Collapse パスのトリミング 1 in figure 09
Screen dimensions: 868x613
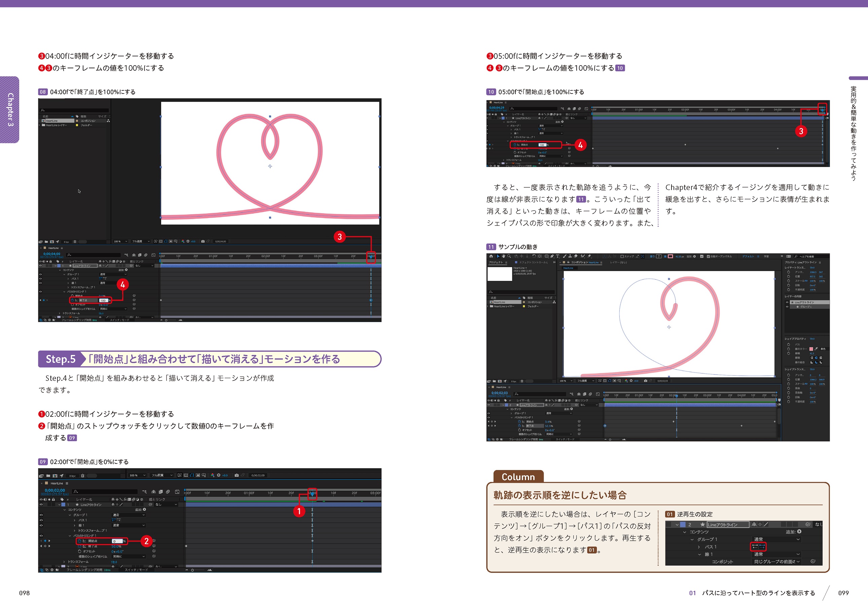pos(70,536)
